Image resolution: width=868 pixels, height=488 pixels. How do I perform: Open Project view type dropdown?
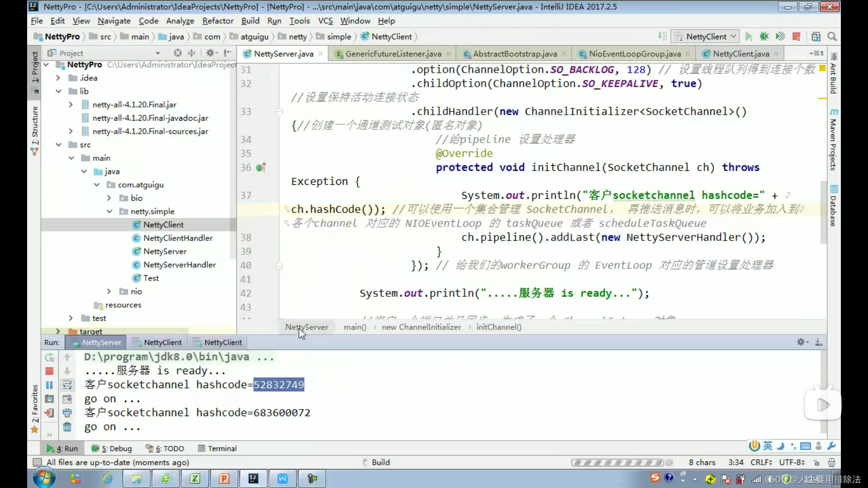pyautogui.click(x=157, y=53)
